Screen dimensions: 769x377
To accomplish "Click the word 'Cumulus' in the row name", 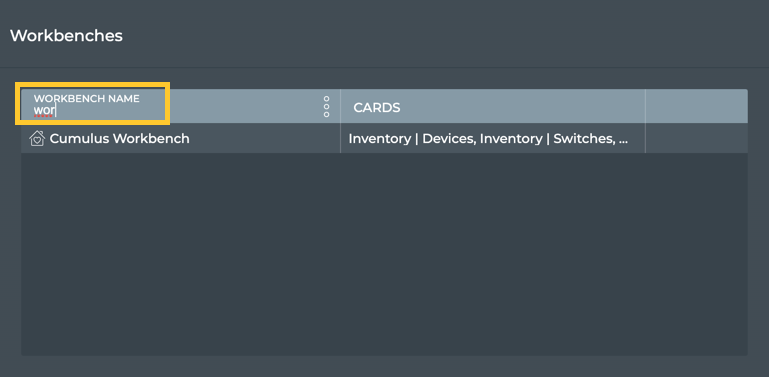I will click(79, 138).
